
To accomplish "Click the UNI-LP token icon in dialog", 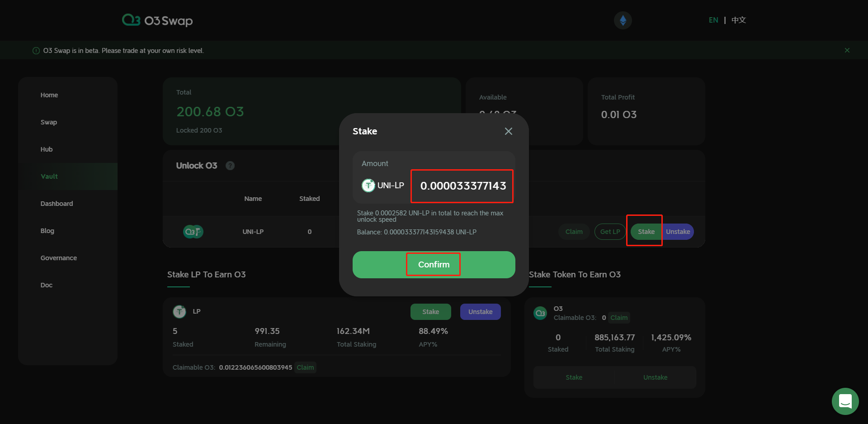I will pyautogui.click(x=368, y=186).
